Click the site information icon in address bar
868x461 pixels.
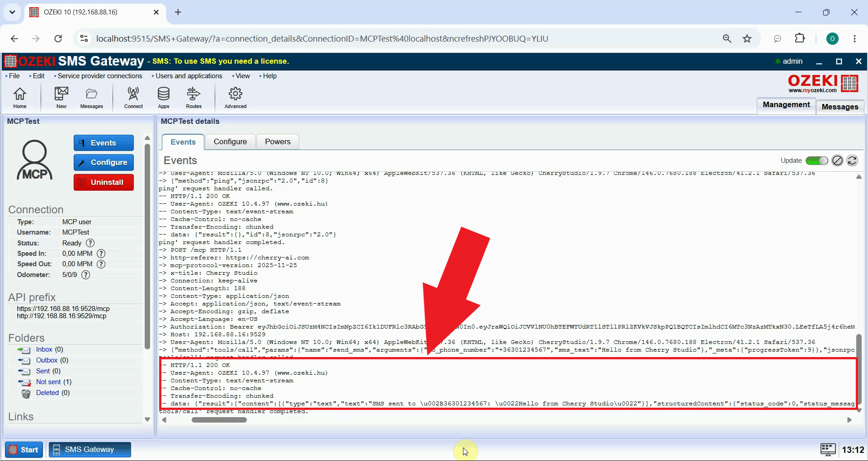[x=84, y=39]
